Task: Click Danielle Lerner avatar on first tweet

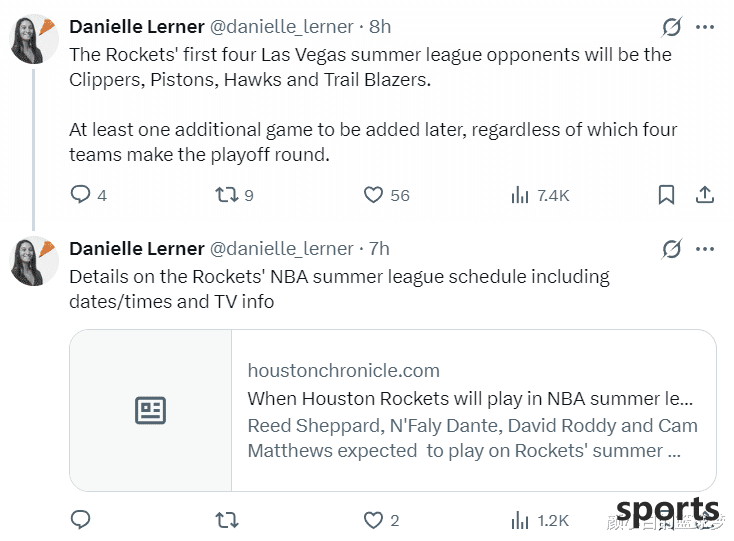Action: [x=34, y=40]
